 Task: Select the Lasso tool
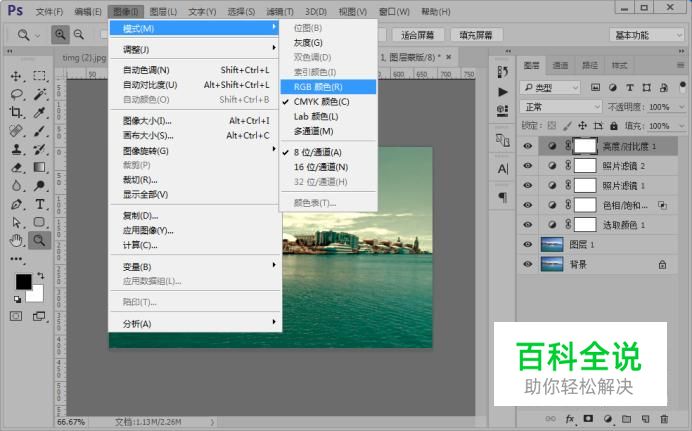[16, 94]
